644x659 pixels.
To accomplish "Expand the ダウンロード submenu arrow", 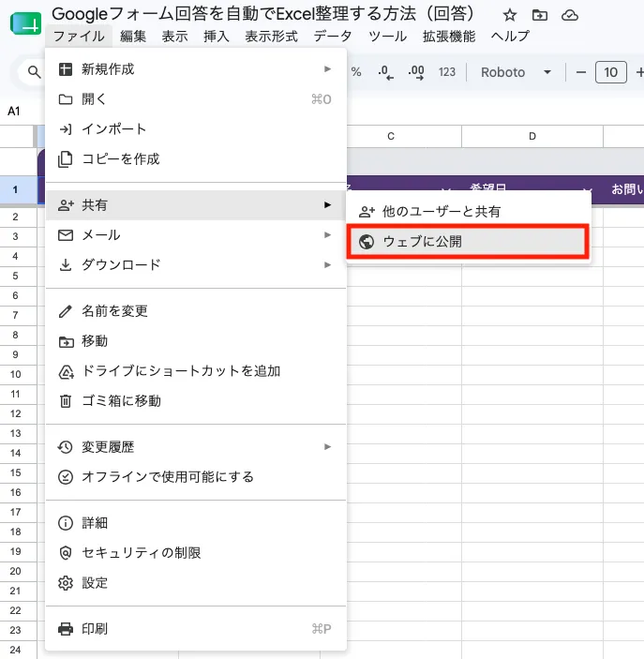I will pyautogui.click(x=327, y=264).
